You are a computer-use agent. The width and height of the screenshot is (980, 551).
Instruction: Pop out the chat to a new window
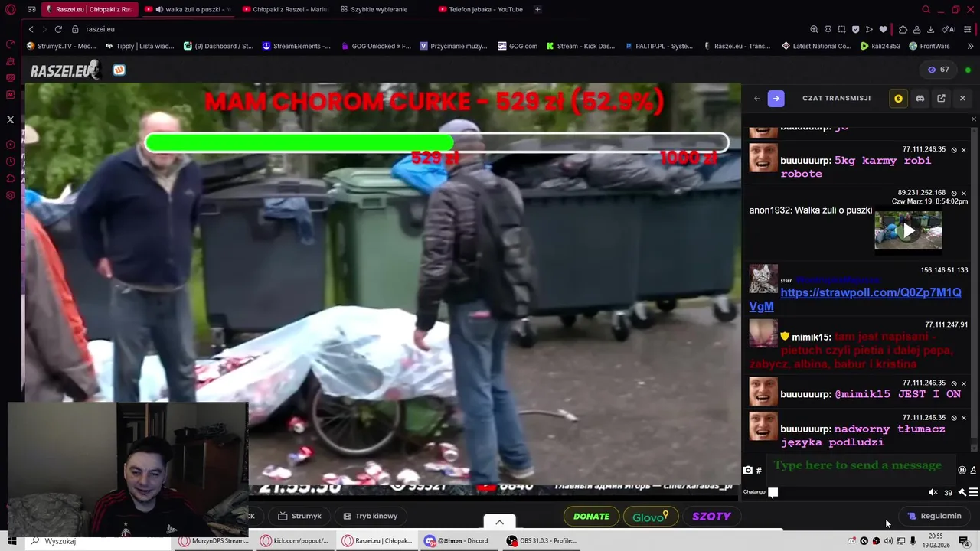click(x=941, y=98)
